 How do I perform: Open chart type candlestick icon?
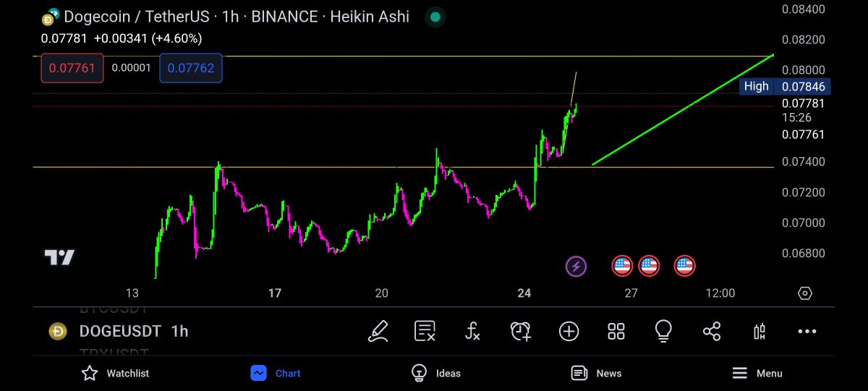(759, 331)
